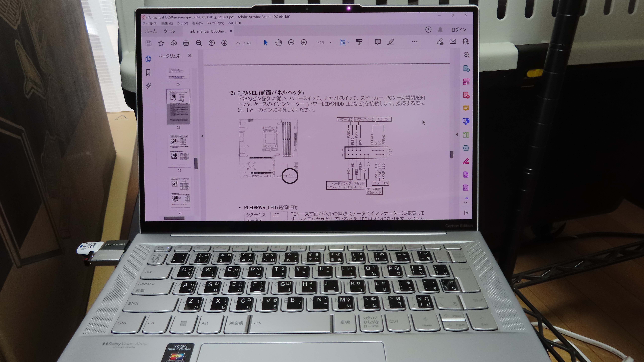Print the document with the printer icon
The height and width of the screenshot is (362, 644).
[186, 43]
